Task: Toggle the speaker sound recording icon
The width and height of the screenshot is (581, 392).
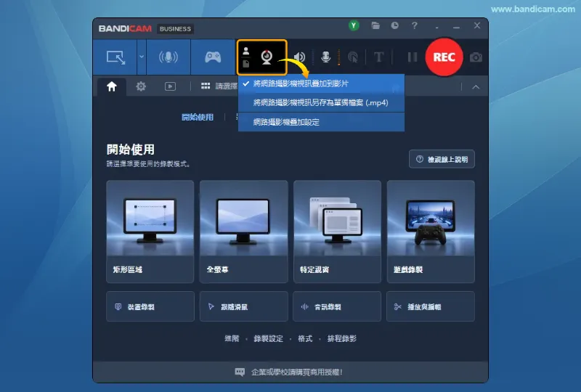Action: 299,57
